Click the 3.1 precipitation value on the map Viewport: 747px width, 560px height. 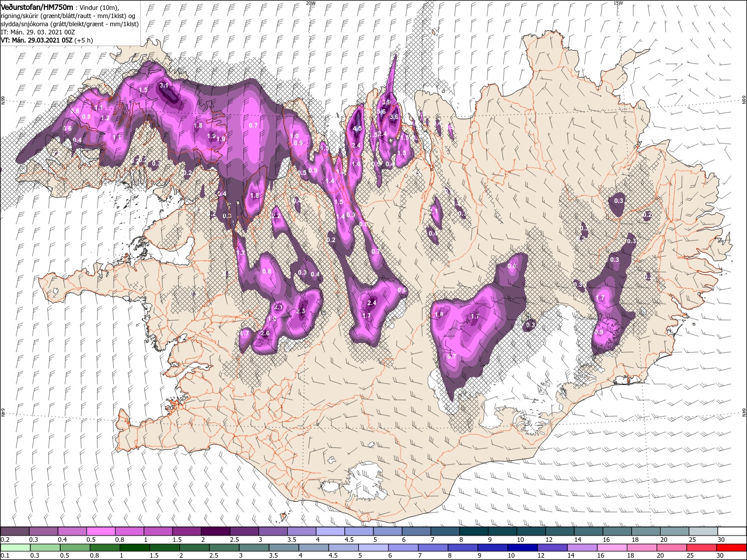[x=164, y=85]
